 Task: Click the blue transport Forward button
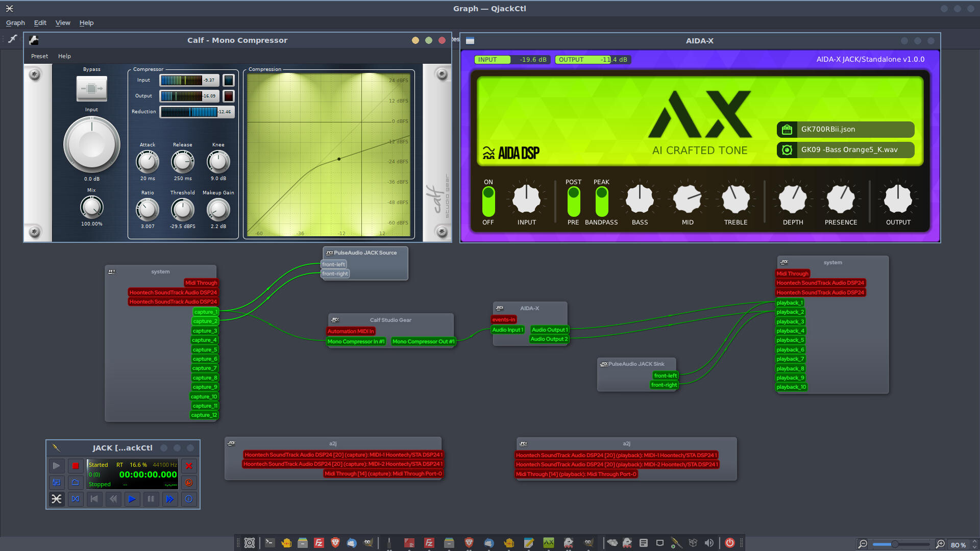169,499
